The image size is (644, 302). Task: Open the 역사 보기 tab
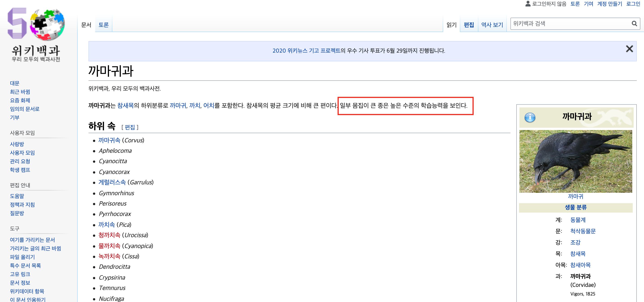tap(492, 25)
